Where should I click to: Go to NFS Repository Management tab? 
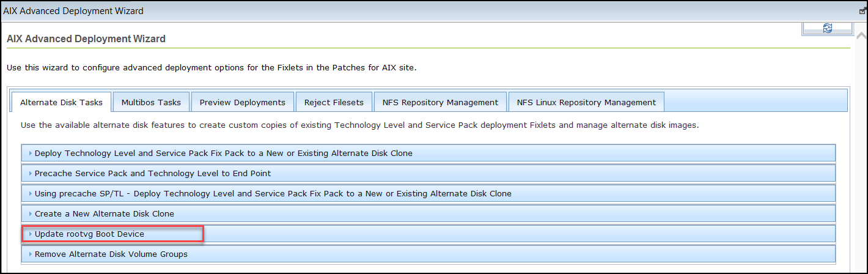point(440,102)
